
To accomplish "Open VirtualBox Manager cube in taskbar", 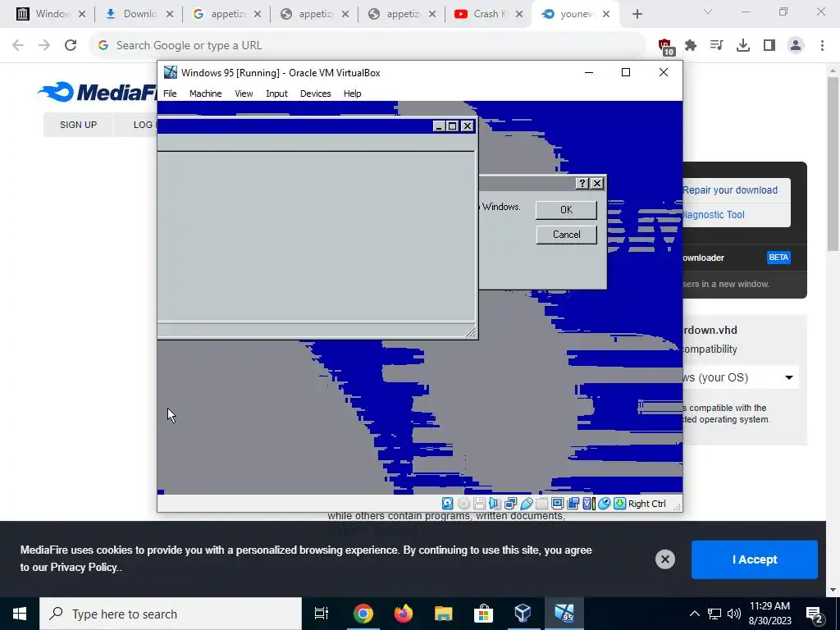I will (523, 614).
